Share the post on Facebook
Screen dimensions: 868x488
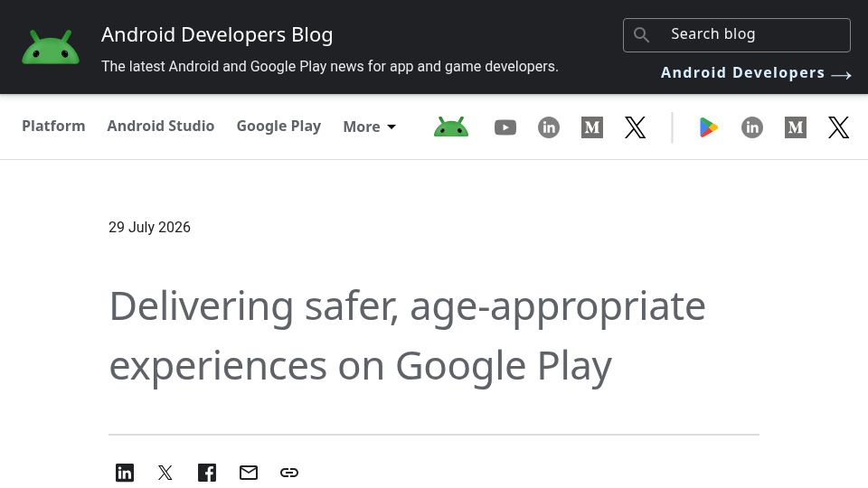(207, 473)
